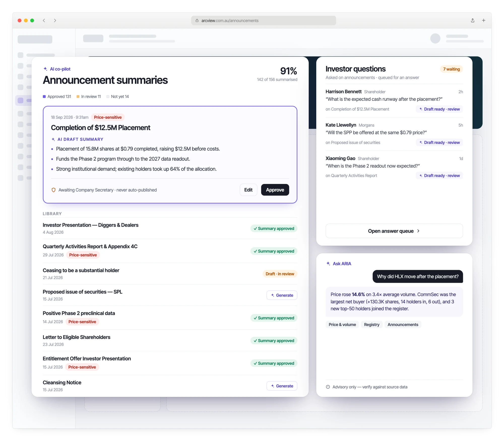Open Ceasing to be a substantial holder
Screen dimensions: 504x441
[81, 270]
